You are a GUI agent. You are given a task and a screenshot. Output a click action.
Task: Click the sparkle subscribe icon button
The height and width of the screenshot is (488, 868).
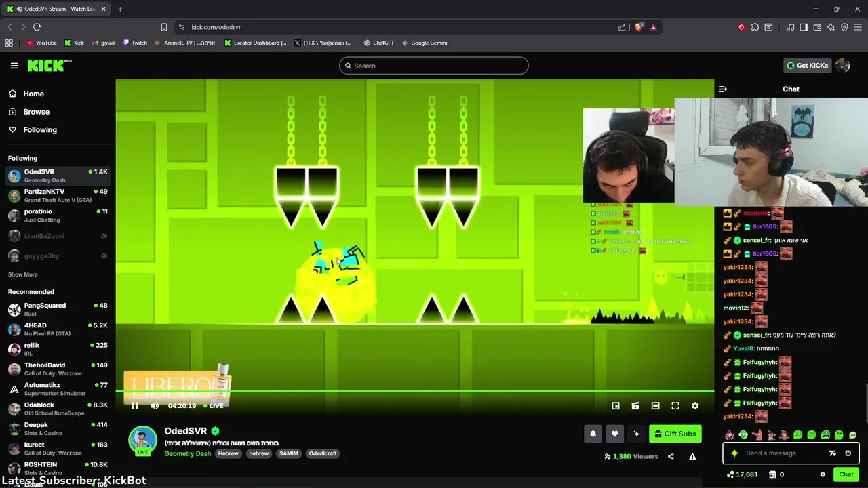(x=636, y=434)
